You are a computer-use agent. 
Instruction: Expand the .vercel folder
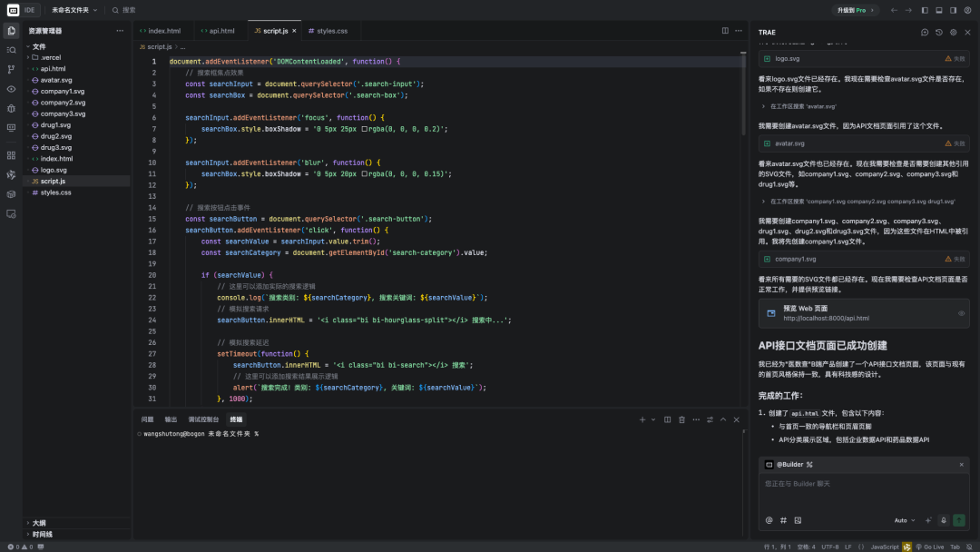pos(50,57)
